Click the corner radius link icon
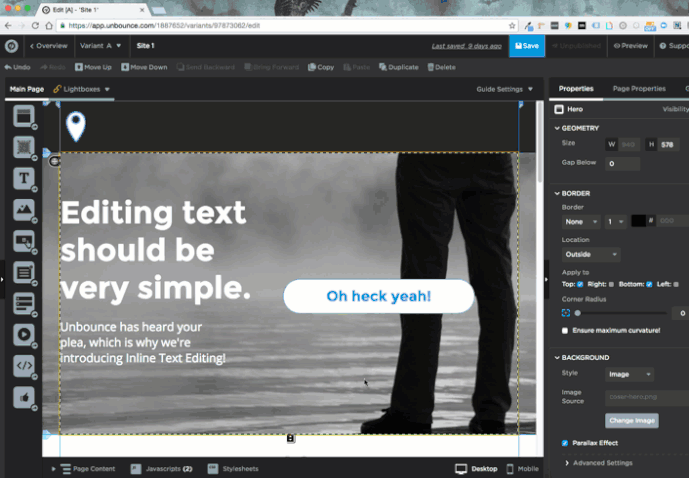 point(566,313)
